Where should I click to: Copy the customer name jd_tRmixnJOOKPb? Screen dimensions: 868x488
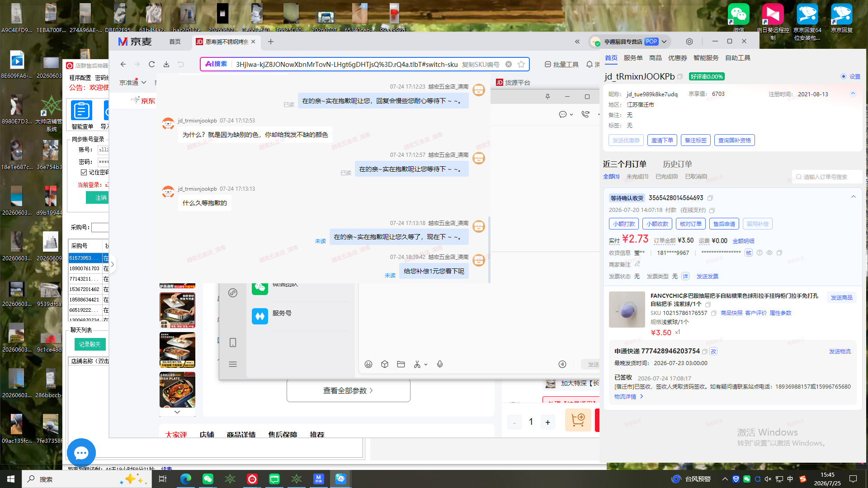[680, 76]
